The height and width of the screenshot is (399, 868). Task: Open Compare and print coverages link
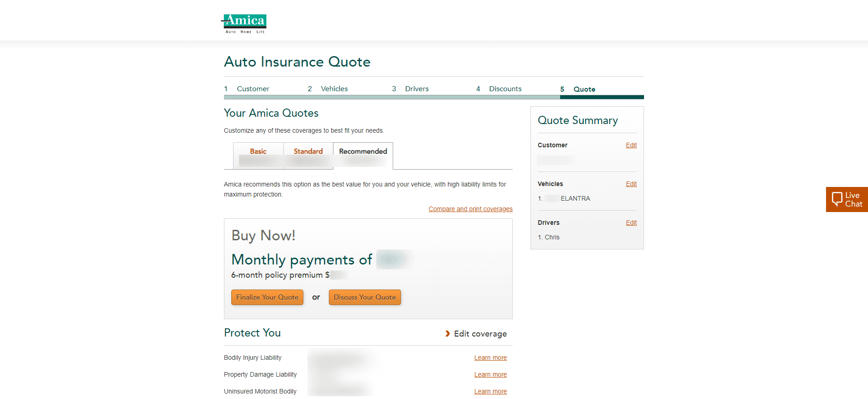pos(471,209)
